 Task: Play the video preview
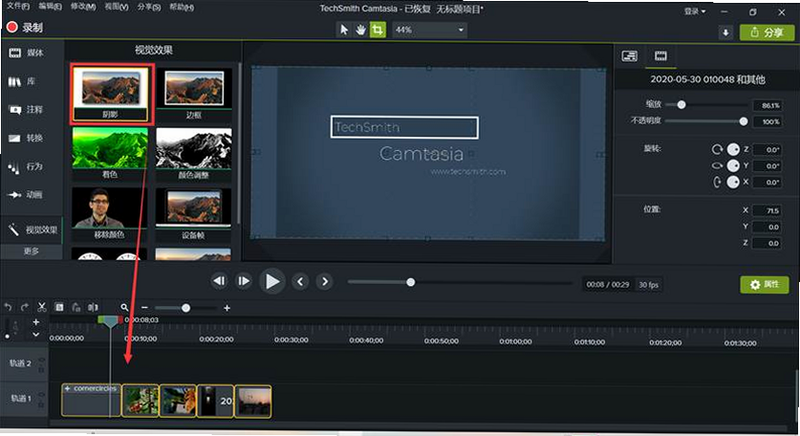tap(272, 281)
